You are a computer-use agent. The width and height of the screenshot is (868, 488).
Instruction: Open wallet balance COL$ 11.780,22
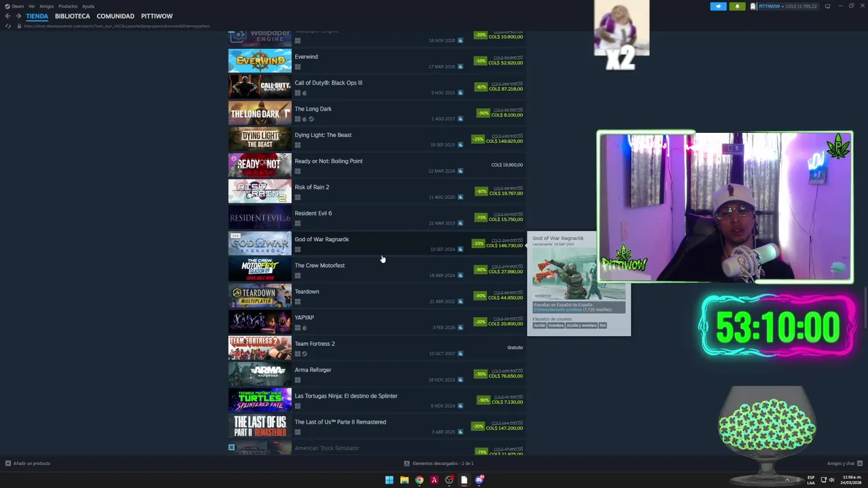click(x=802, y=6)
